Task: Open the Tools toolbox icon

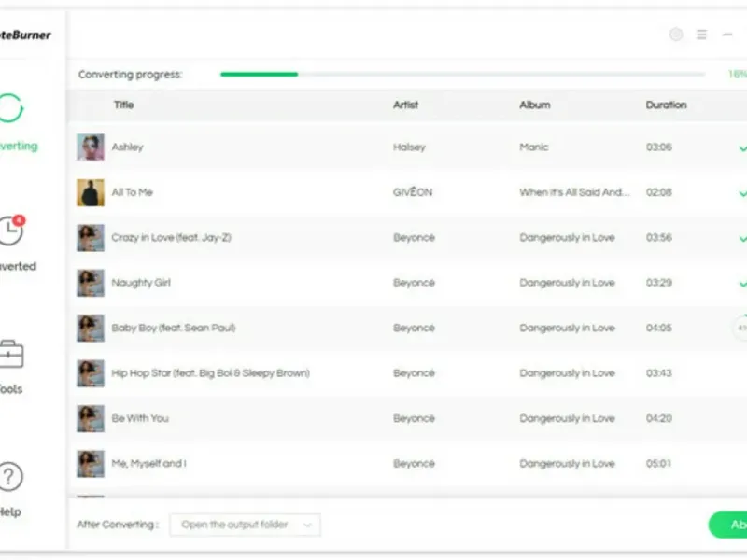Action: point(11,354)
